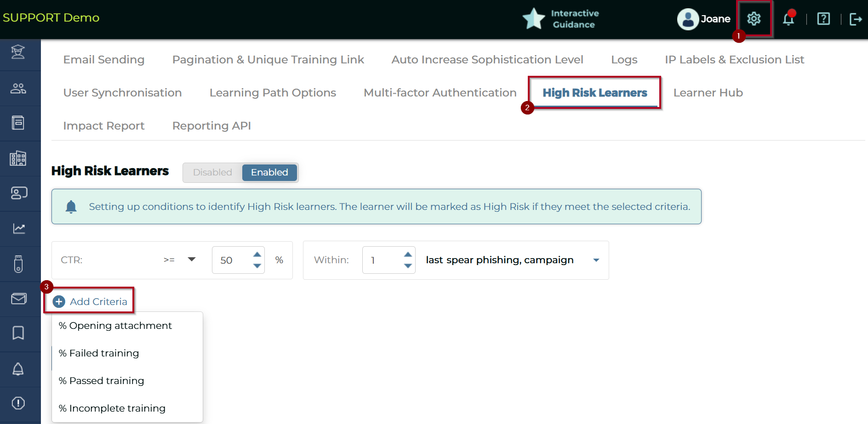This screenshot has width=868, height=424.
Task: Expand the CTR comparison operator dropdown
Action: click(x=192, y=260)
